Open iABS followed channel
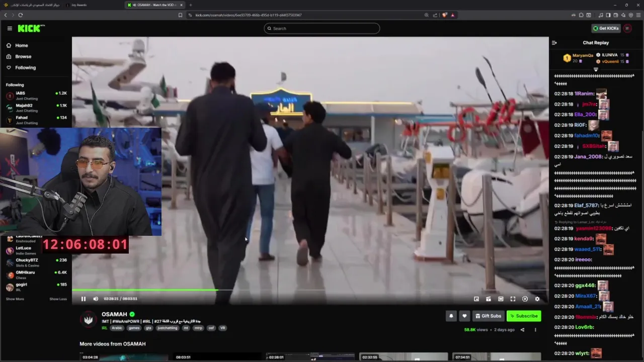This screenshot has width=644, height=362. (36, 96)
